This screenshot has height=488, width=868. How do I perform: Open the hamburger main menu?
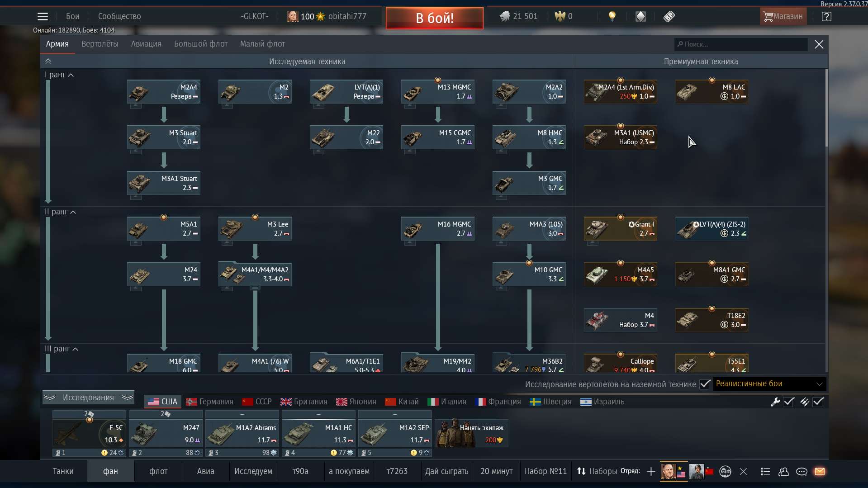[x=43, y=16]
